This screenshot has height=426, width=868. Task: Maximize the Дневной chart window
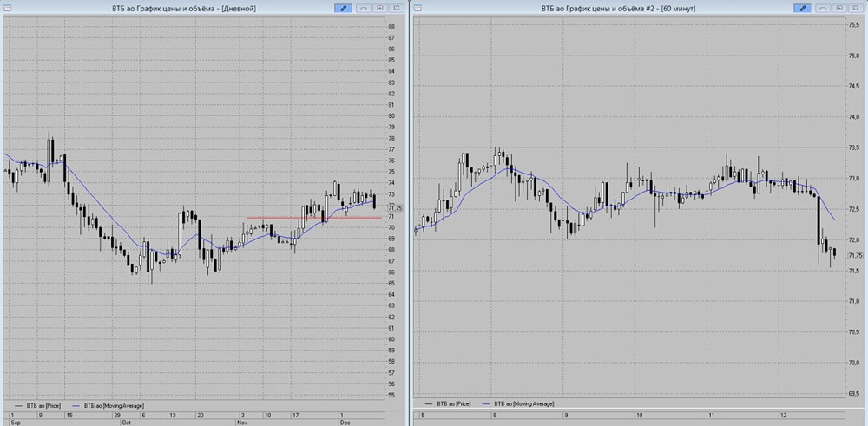380,9
